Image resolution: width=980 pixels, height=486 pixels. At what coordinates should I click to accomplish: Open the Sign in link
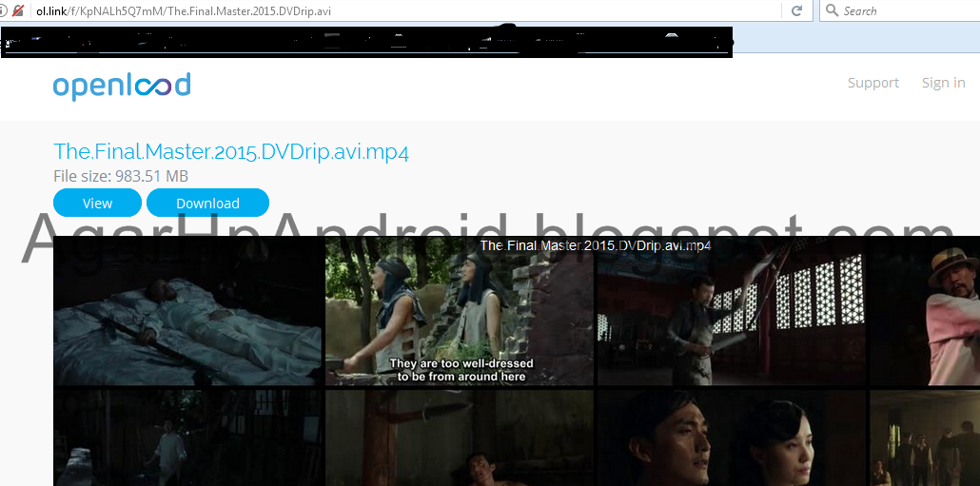click(x=943, y=83)
